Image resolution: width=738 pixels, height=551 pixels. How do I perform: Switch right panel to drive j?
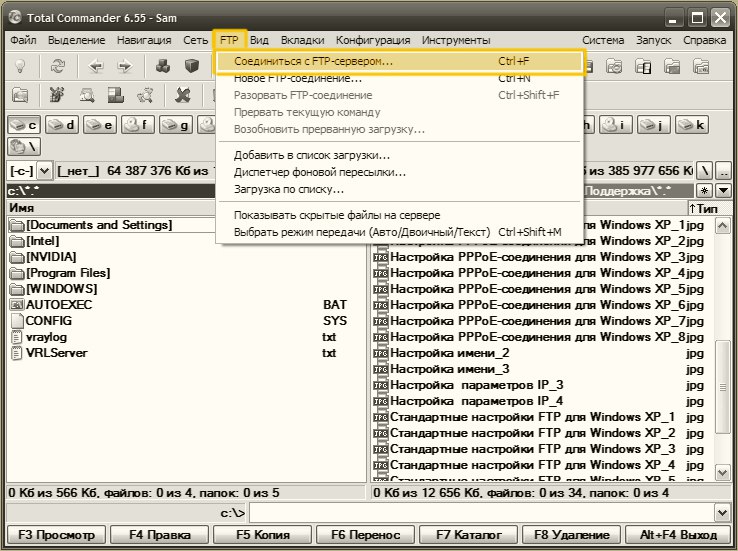654,125
